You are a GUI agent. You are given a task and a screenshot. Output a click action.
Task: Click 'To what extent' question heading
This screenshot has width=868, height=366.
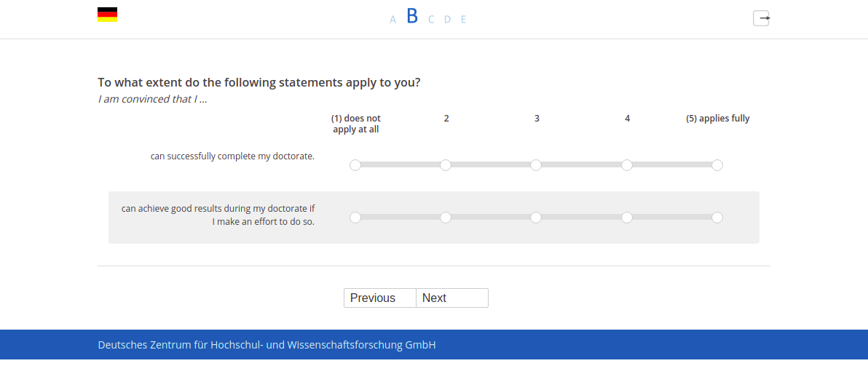259,83
